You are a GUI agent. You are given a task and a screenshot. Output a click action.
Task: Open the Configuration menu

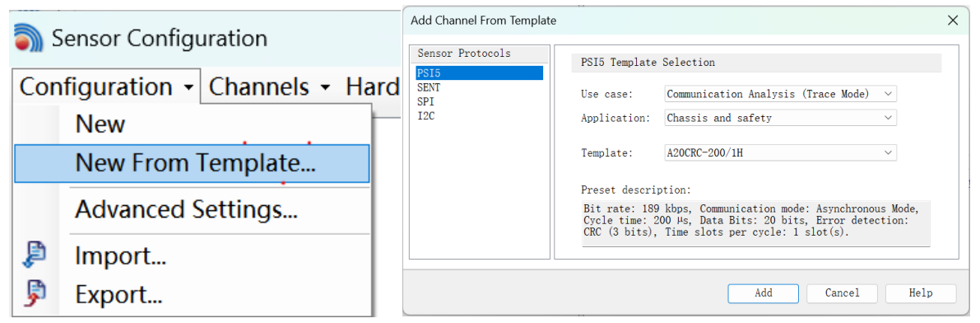(106, 87)
